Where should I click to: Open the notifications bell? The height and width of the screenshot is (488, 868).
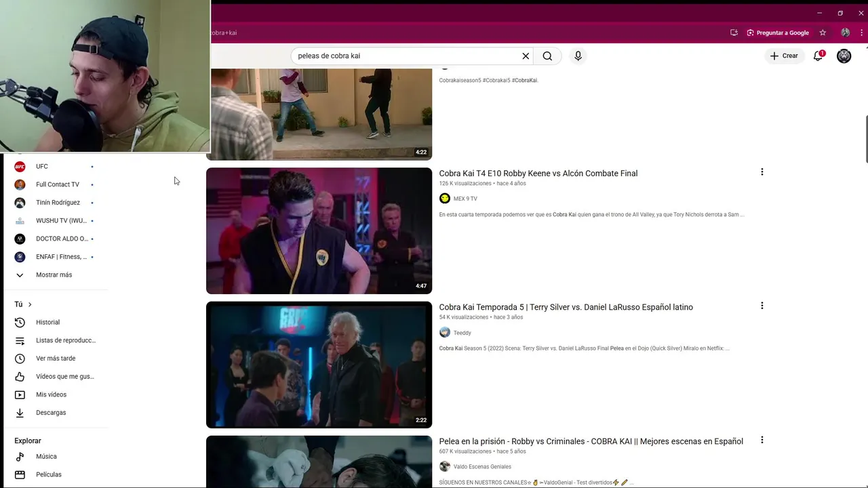(x=818, y=56)
